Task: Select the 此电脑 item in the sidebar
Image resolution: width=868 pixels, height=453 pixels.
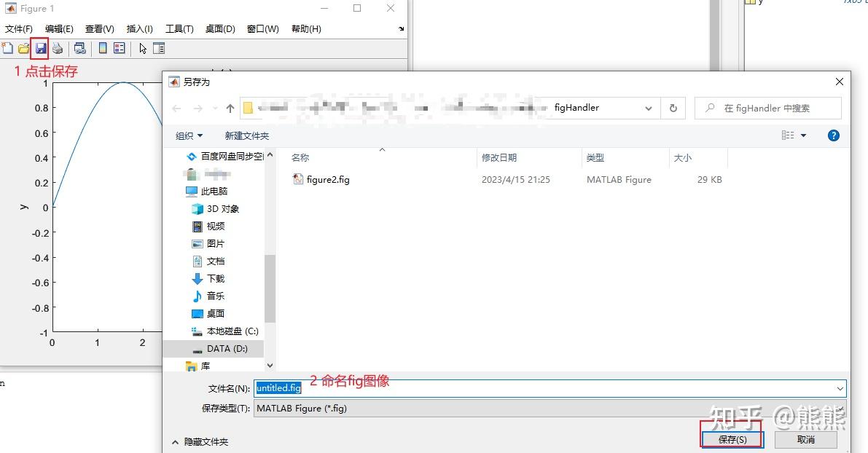Action: pos(214,191)
